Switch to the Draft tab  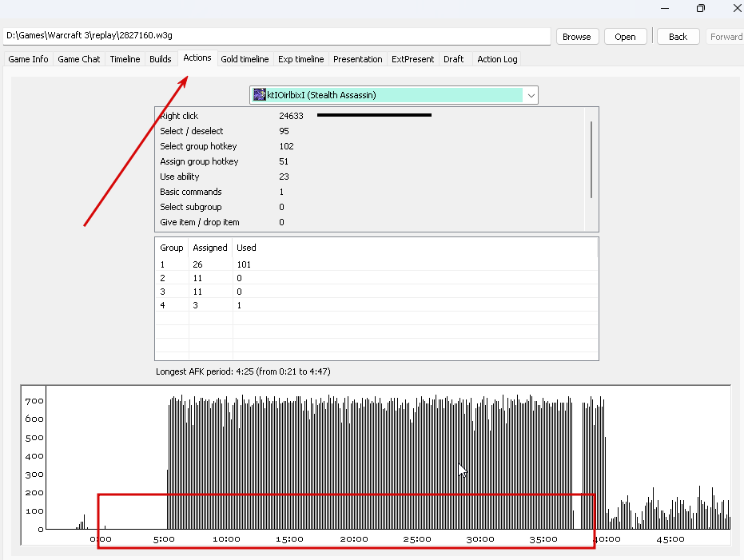(454, 59)
